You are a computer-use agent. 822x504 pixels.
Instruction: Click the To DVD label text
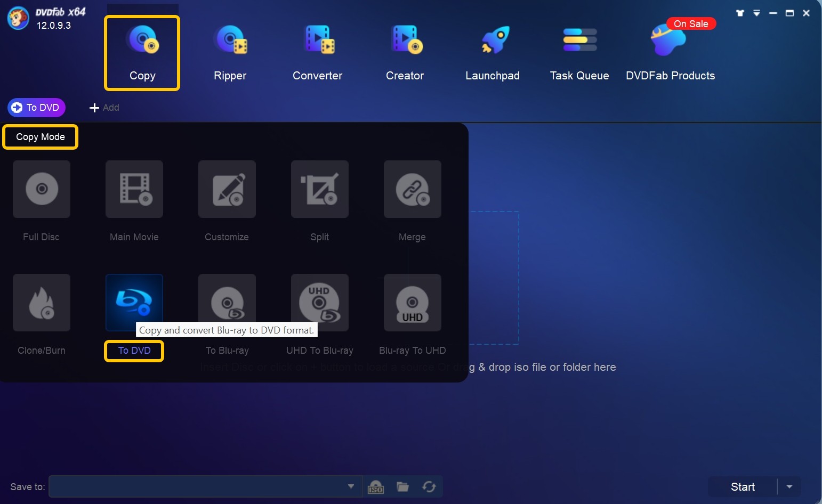click(134, 351)
